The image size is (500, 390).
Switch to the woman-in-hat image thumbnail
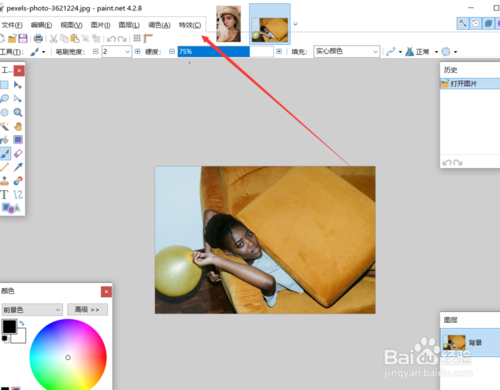point(228,24)
